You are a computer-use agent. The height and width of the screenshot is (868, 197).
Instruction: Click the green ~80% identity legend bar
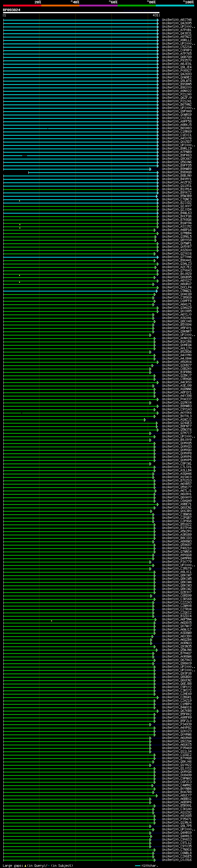[137, 6]
